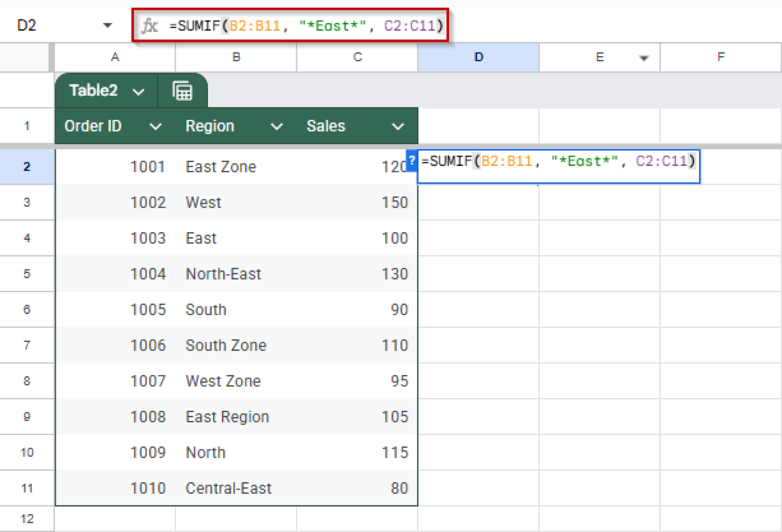Click the dropdown arrow icon beside the Name box

[107, 25]
